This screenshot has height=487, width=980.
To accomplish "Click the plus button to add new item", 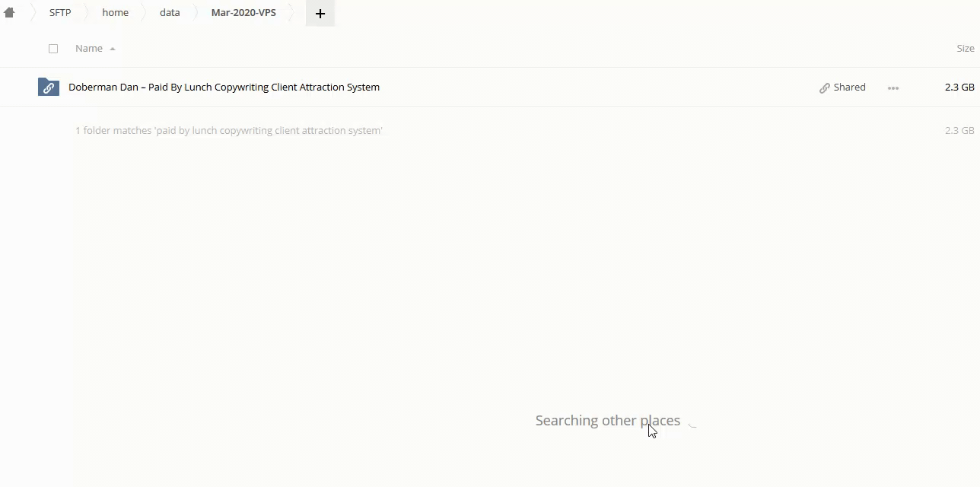I will point(320,14).
